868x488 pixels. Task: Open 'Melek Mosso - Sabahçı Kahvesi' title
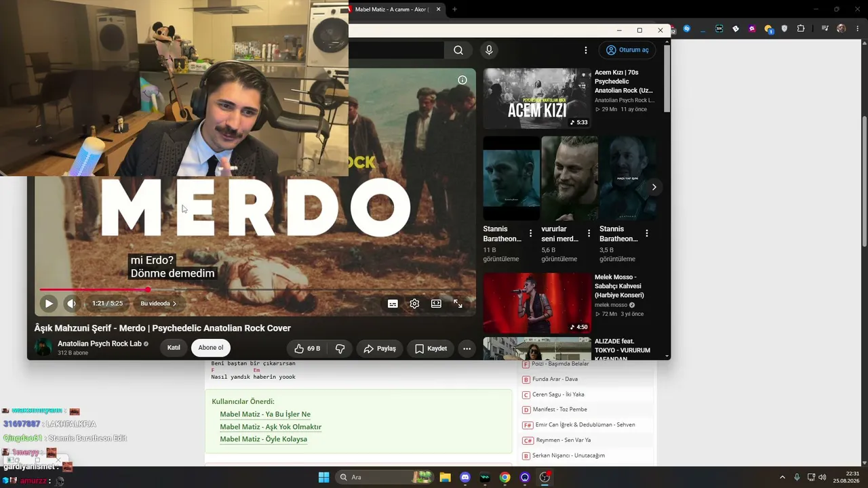pos(619,286)
